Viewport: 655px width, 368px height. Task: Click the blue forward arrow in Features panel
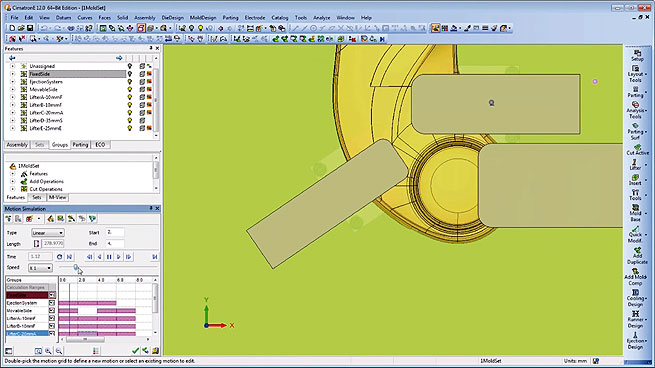click(119, 58)
